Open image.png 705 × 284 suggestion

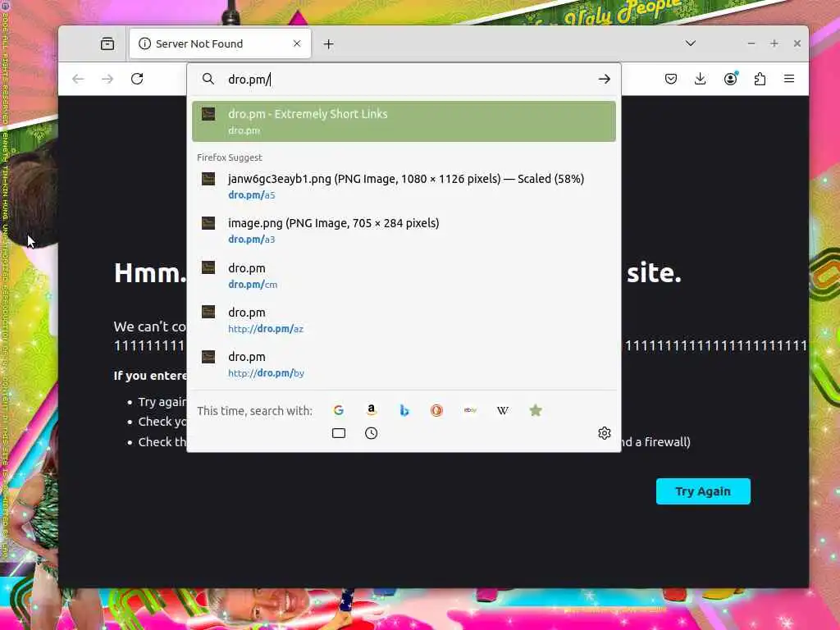pyautogui.click(x=404, y=231)
